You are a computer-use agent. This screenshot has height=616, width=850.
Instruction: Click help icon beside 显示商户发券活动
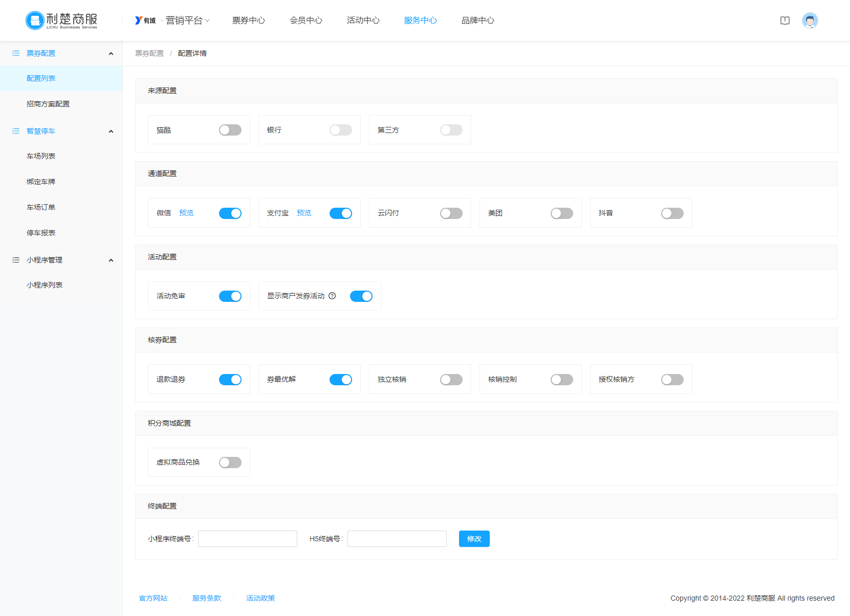pos(332,296)
